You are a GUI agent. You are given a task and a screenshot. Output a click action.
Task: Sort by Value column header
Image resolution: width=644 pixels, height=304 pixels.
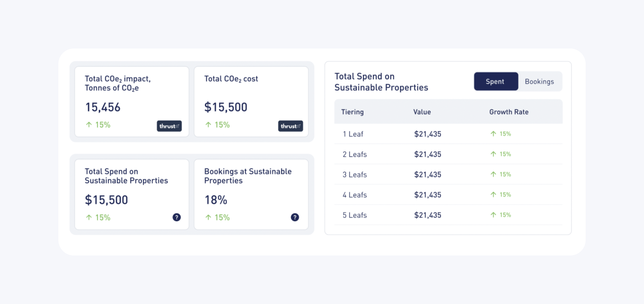tap(422, 112)
